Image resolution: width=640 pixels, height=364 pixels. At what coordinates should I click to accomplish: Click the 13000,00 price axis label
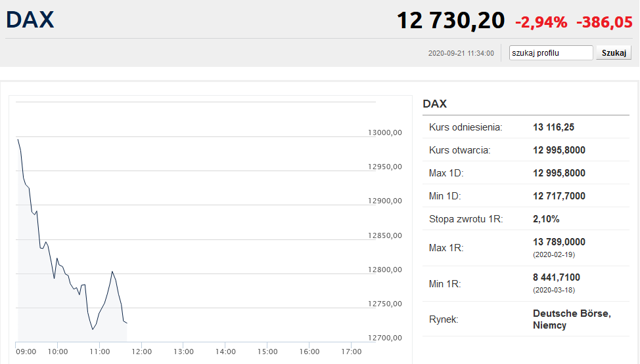pos(385,132)
